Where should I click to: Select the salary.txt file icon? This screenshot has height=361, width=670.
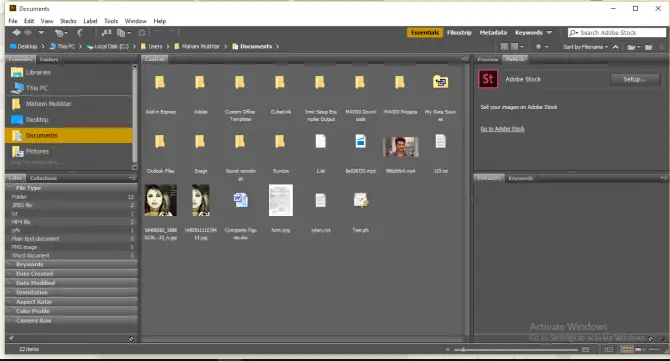320,200
